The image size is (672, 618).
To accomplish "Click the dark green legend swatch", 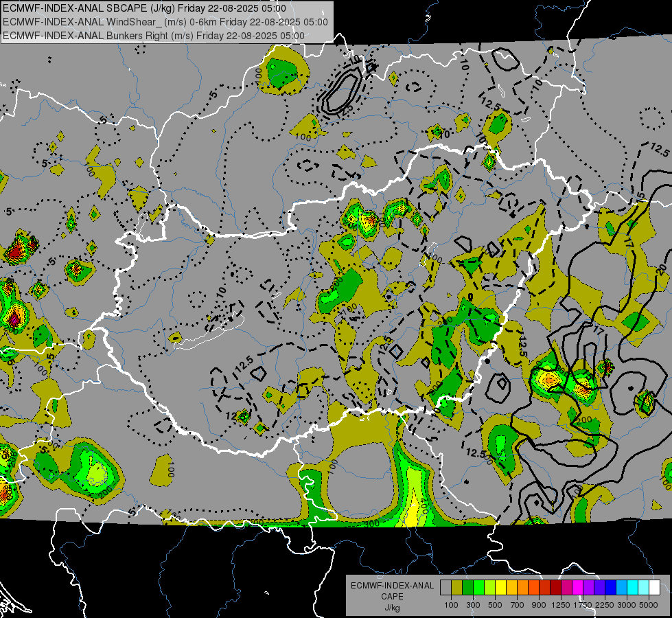I will [x=467, y=588].
